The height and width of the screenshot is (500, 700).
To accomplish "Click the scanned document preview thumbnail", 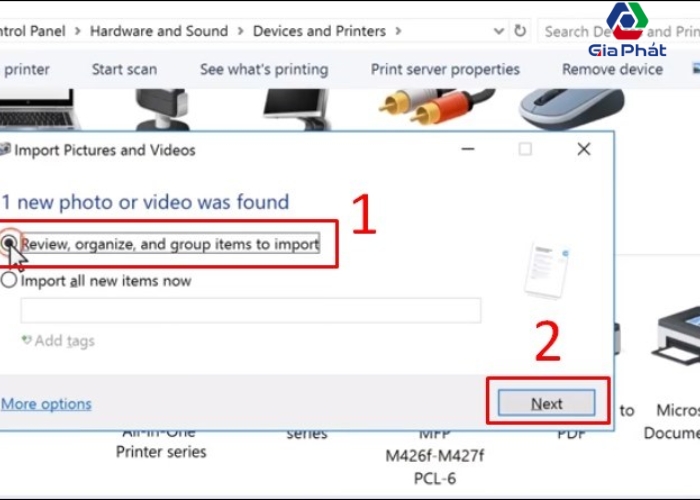I will [x=546, y=271].
